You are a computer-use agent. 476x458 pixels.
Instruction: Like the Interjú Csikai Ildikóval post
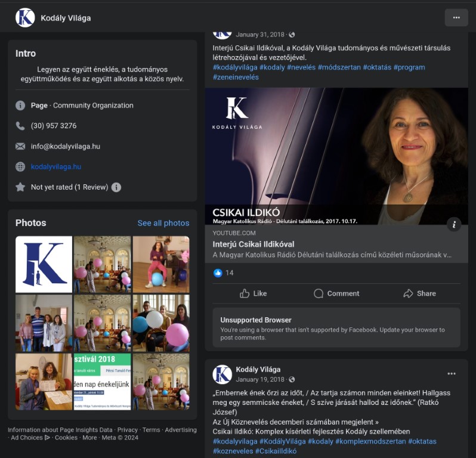tap(253, 293)
